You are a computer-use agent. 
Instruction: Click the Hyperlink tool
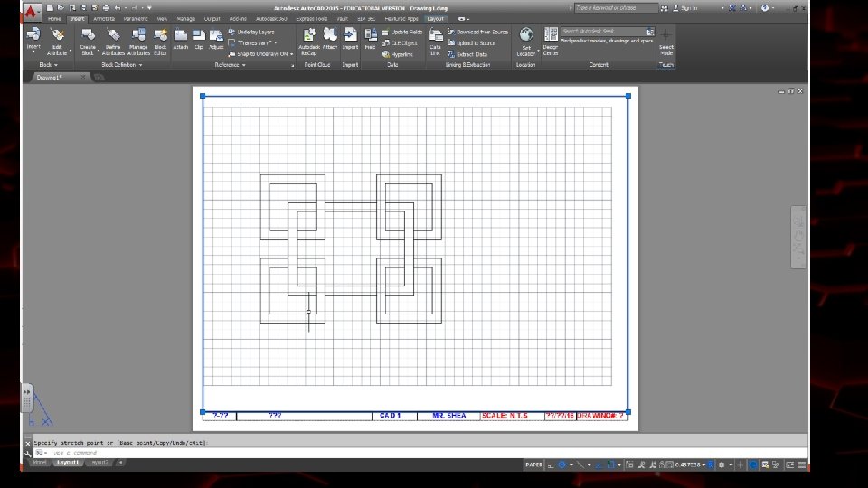(x=398, y=54)
